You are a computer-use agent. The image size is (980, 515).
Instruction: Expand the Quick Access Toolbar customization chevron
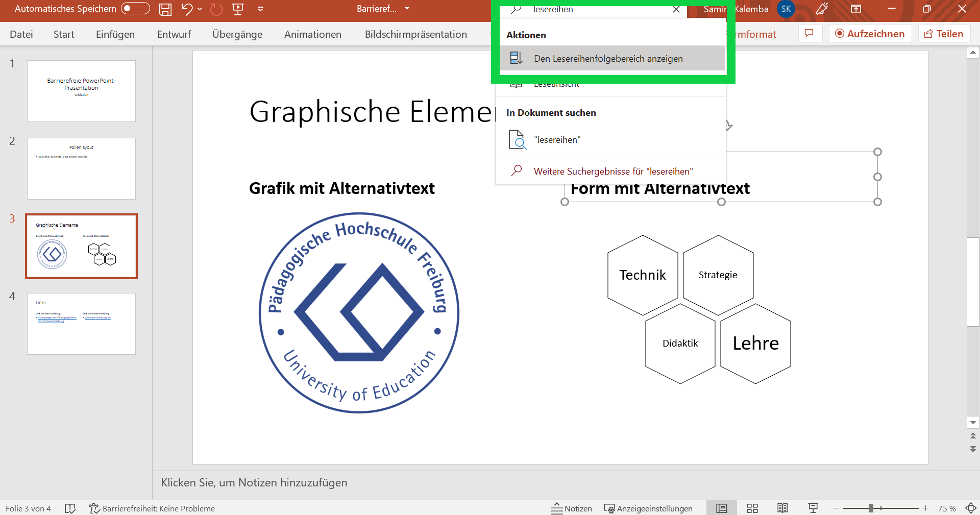(x=260, y=9)
